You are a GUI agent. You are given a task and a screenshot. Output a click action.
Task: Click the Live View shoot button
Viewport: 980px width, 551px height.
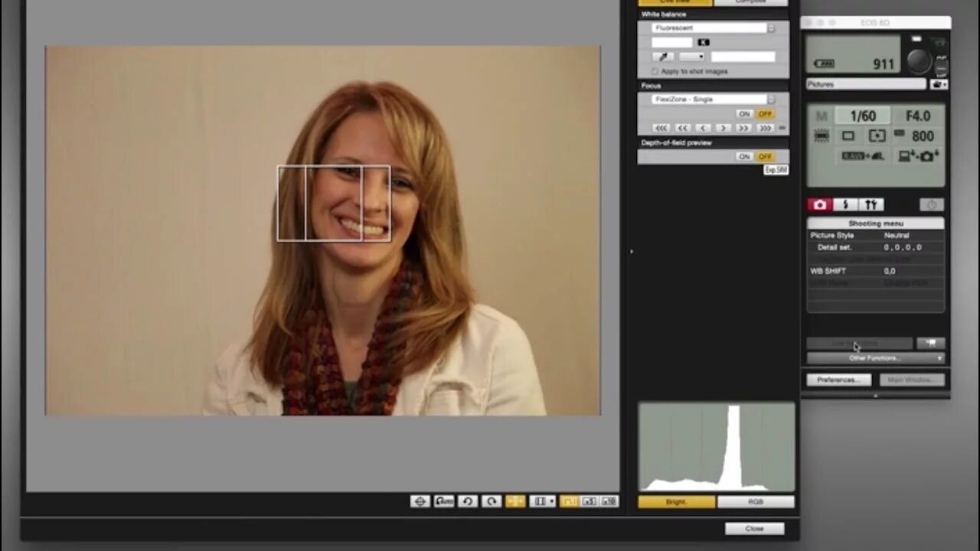[860, 344]
